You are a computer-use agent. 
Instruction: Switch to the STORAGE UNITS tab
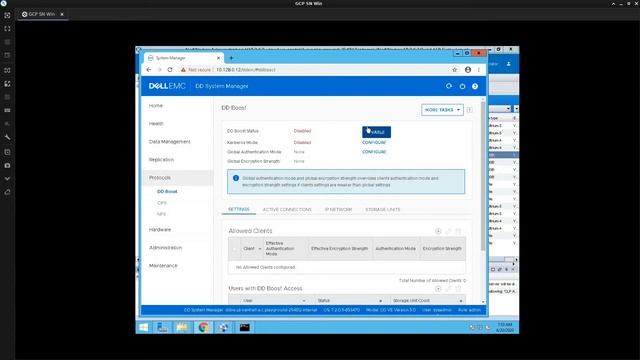point(382,209)
